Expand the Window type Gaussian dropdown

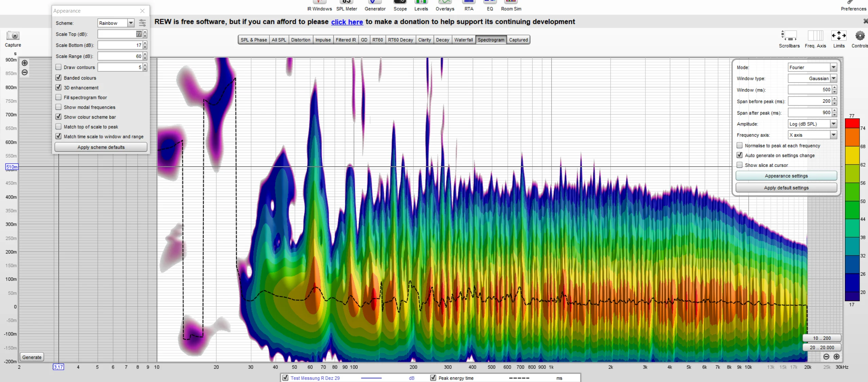point(833,79)
